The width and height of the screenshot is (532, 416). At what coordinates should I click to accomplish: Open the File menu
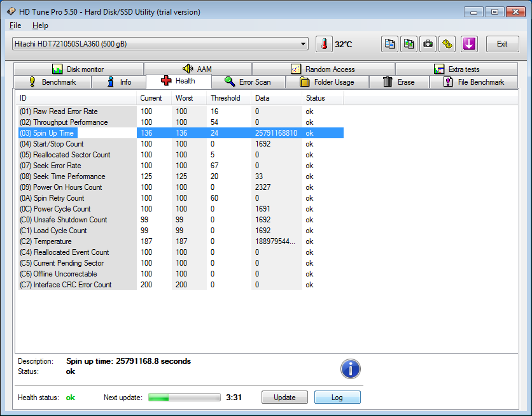(15, 25)
